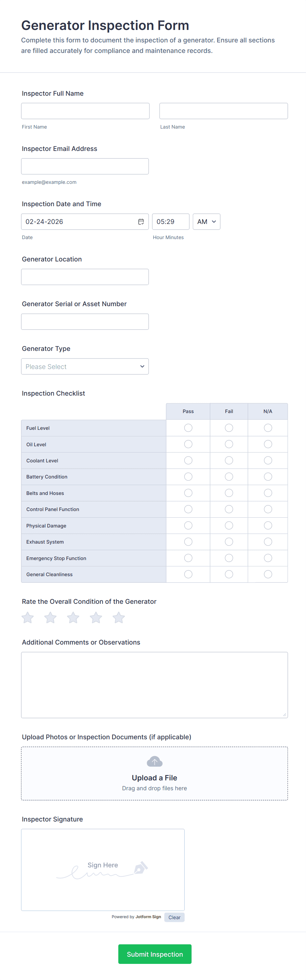Rate condition with the second star
306x980 pixels.
50,618
